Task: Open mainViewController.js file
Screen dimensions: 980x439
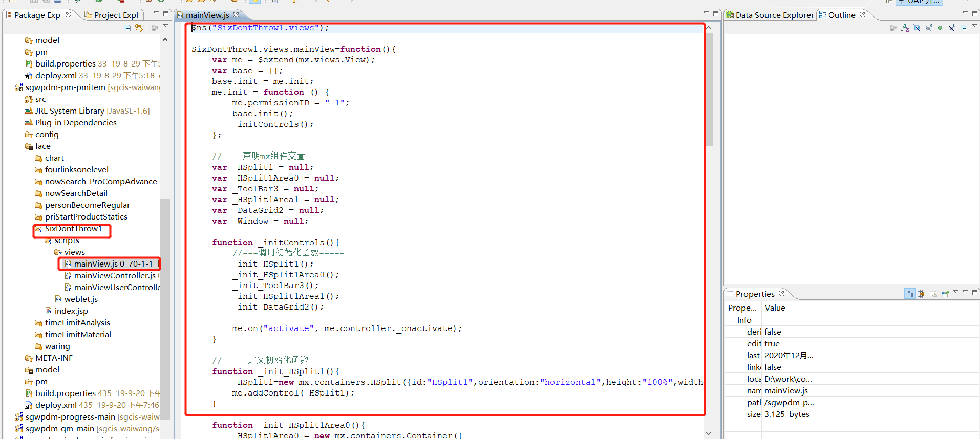Action: click(112, 275)
